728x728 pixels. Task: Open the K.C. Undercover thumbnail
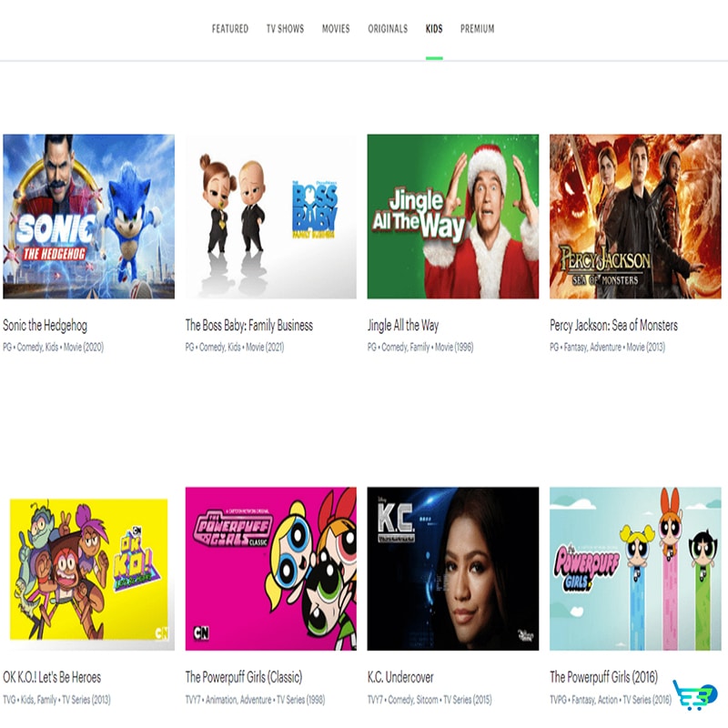[x=452, y=569]
